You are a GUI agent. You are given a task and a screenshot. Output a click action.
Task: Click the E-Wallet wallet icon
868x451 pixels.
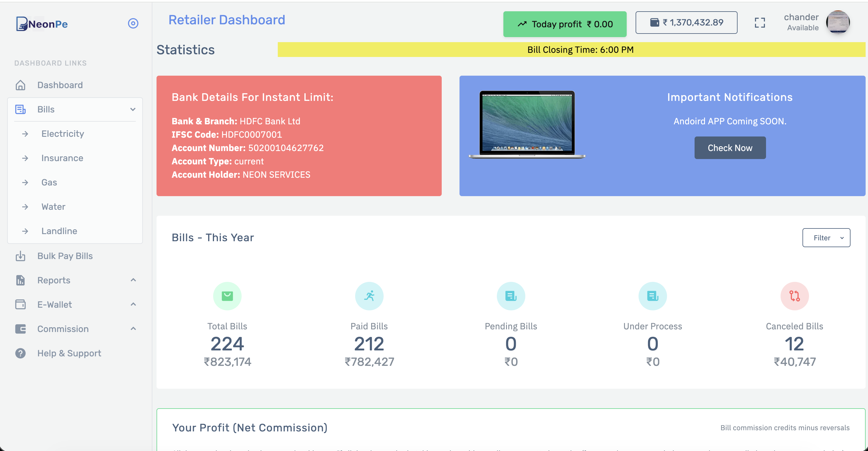[20, 304]
